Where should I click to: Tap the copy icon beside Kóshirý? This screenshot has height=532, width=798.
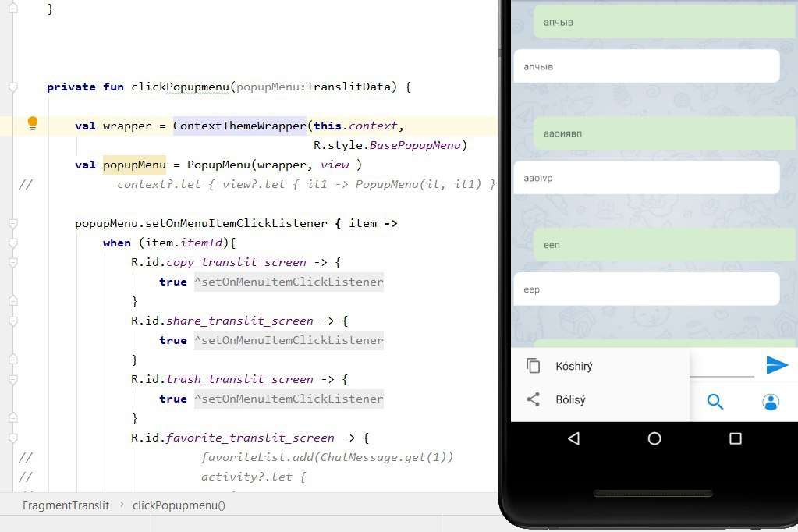534,366
